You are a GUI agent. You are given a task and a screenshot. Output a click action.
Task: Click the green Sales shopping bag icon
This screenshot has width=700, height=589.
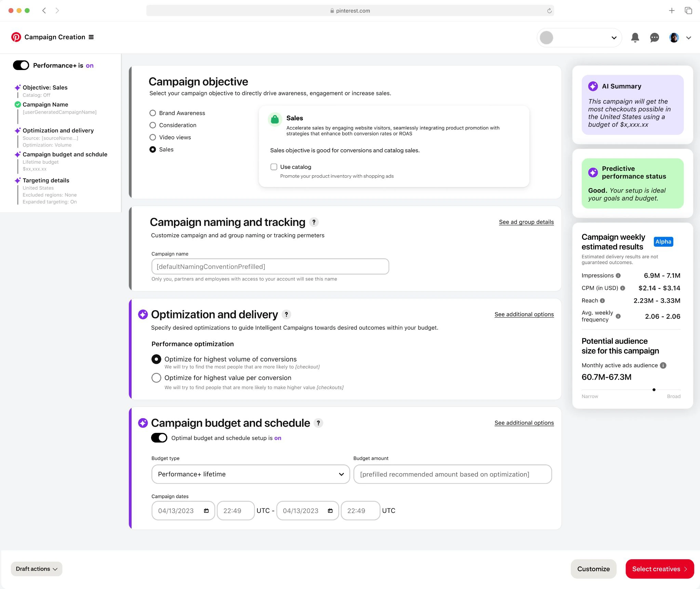click(275, 120)
